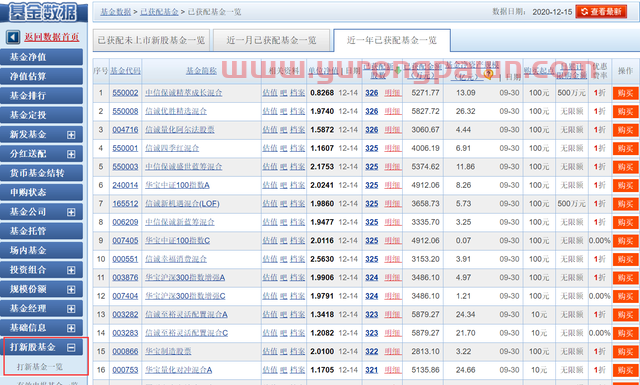Open 估值 link for fund 550002
The width and height of the screenshot is (640, 385).
click(270, 93)
